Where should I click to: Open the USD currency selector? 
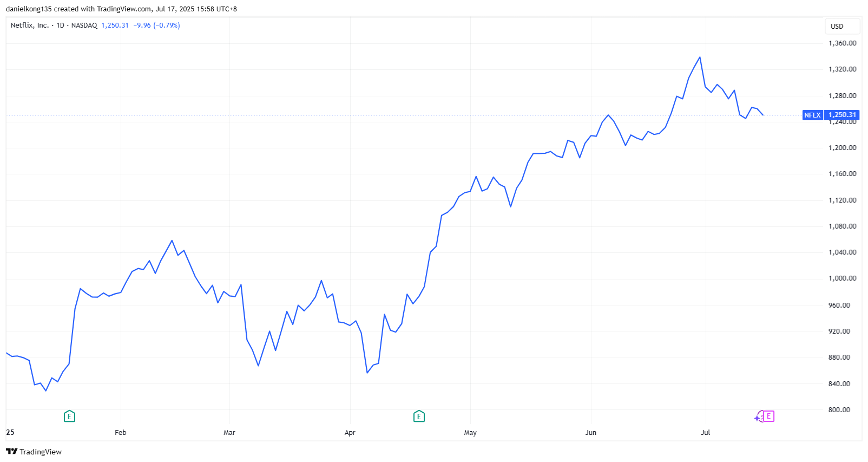coord(837,27)
